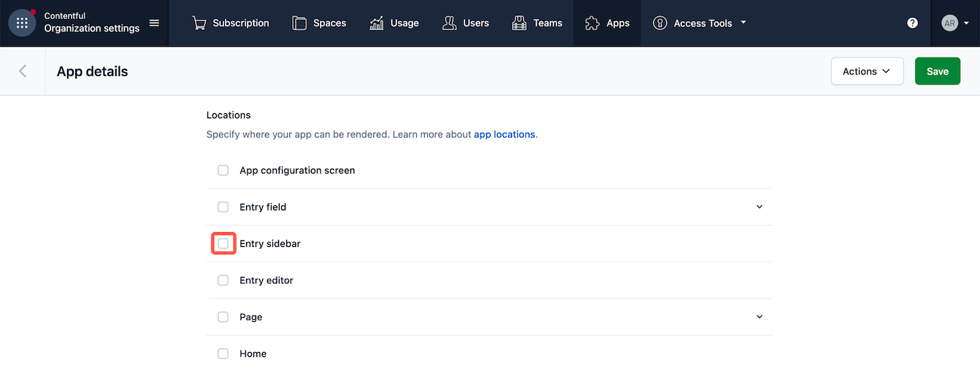Viewport: 980px width, 371px height.
Task: Expand the Page location row chevron
Action: [x=759, y=317]
